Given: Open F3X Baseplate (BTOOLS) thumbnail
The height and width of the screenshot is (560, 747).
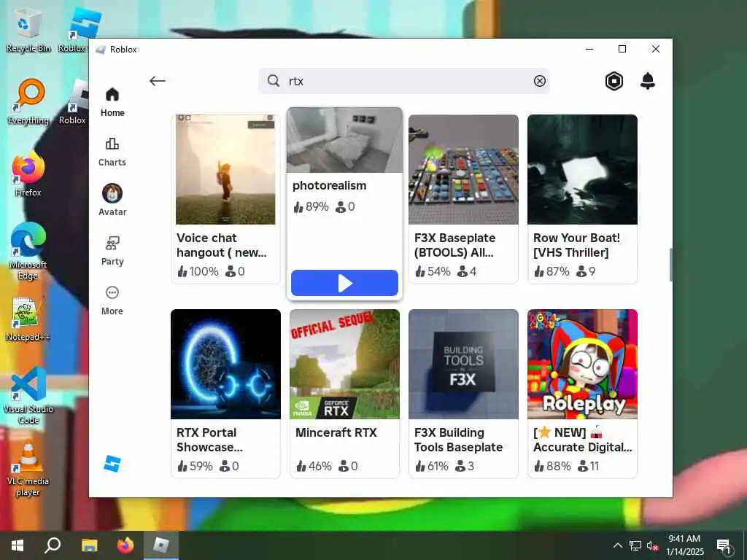Looking at the screenshot, I should pyautogui.click(x=463, y=169).
